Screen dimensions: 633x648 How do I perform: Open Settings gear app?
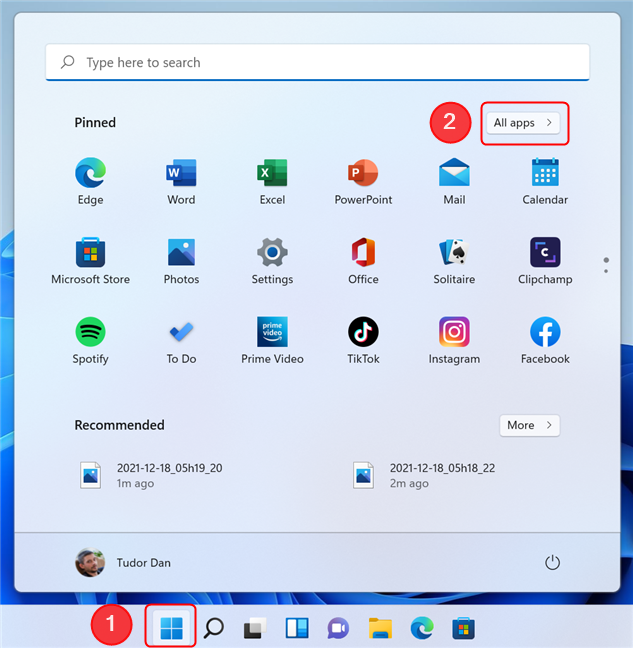pyautogui.click(x=272, y=261)
